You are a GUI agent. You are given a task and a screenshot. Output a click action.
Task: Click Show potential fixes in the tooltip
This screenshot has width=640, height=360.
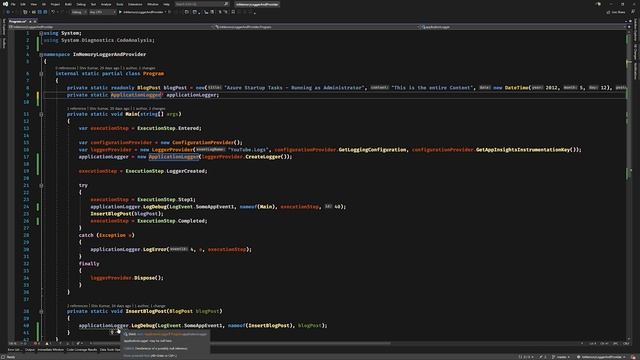[137, 356]
